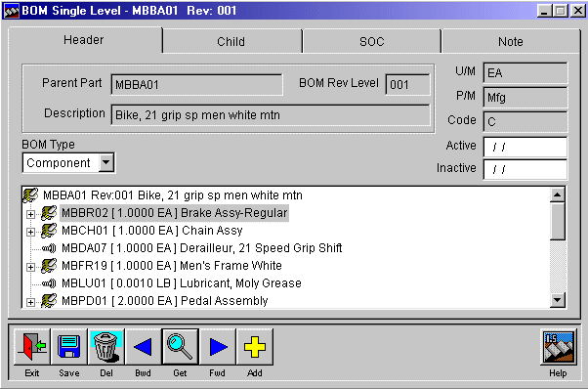Click the application icon in title bar

[11, 11]
